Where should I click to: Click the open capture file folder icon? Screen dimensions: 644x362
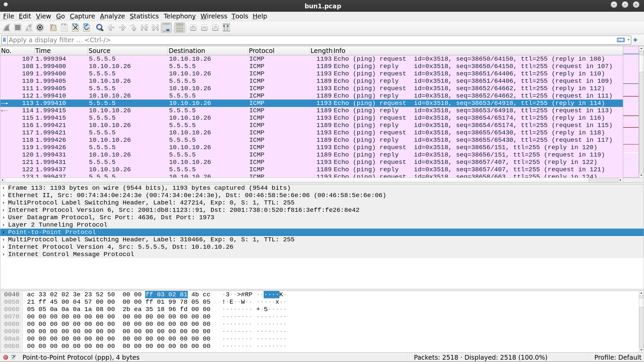click(53, 28)
